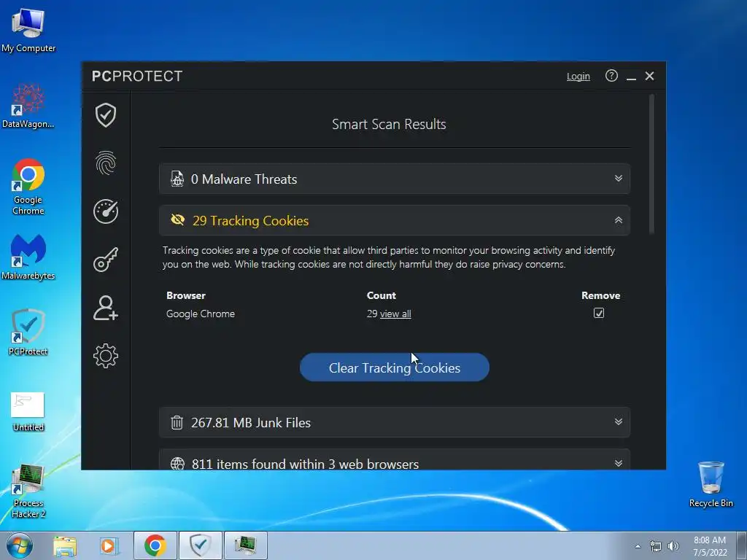Select the PCProtect desktop shortcut
The width and height of the screenshot is (747, 560).
pyautogui.click(x=28, y=332)
